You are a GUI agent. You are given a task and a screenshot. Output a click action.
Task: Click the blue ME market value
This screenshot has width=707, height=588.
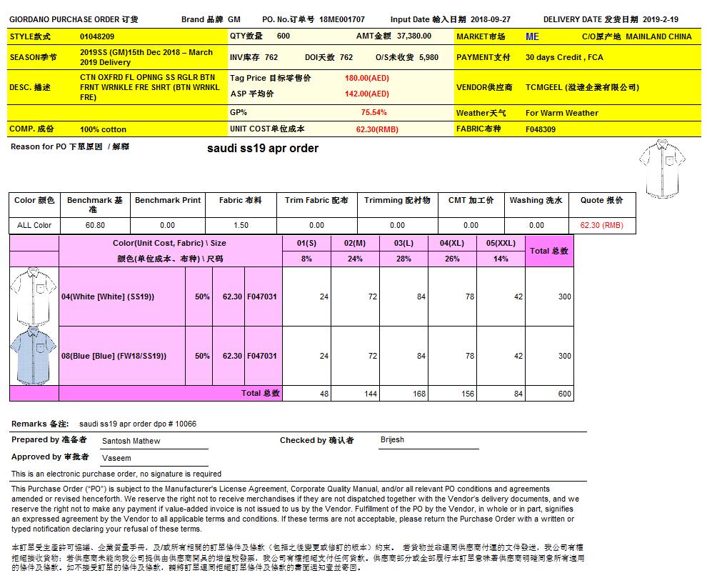(x=532, y=36)
